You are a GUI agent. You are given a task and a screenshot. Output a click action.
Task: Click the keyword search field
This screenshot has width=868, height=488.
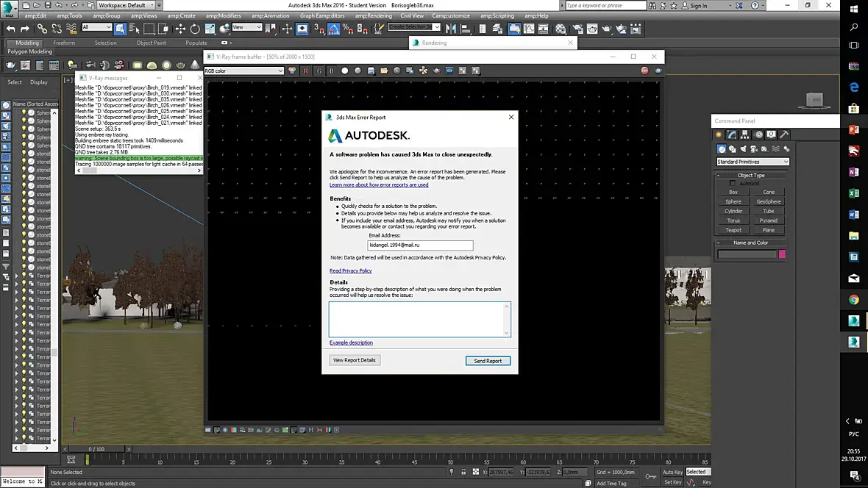coord(605,5)
